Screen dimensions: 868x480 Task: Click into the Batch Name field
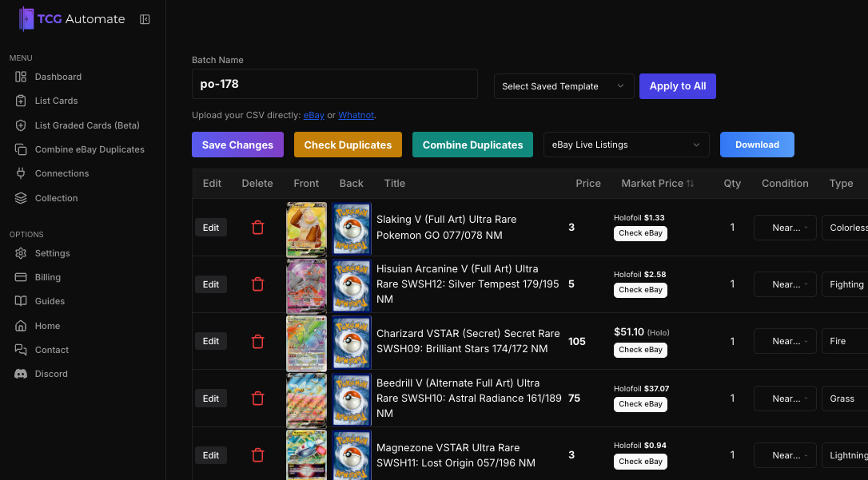(x=334, y=84)
